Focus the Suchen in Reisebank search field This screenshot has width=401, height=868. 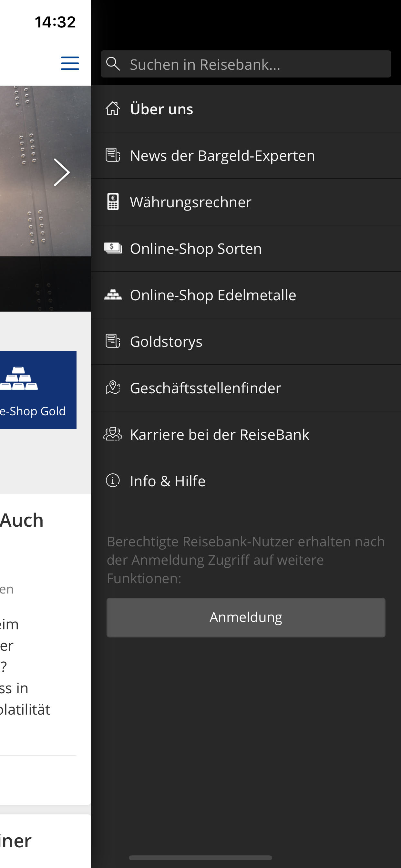pyautogui.click(x=246, y=64)
